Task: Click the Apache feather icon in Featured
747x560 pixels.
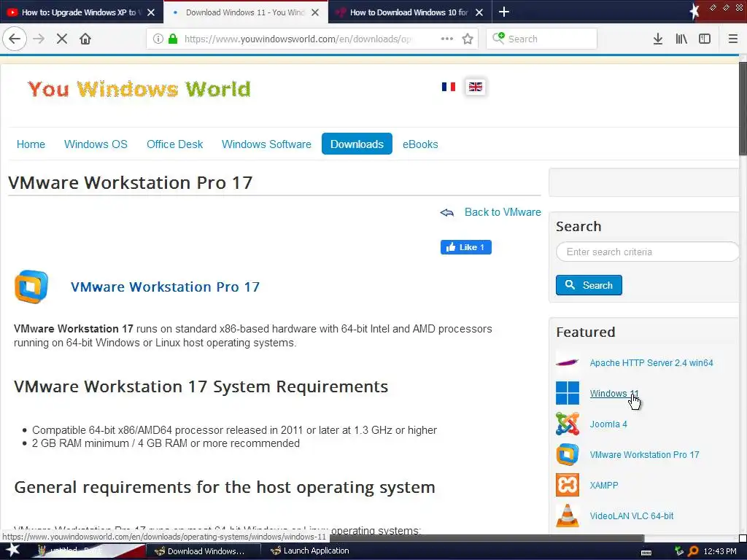Action: click(x=568, y=362)
